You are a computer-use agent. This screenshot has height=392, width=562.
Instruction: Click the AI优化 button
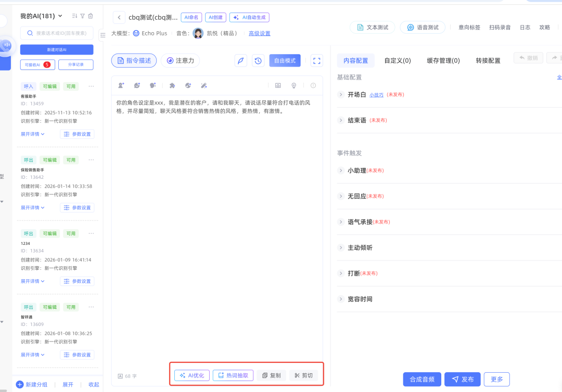point(192,375)
